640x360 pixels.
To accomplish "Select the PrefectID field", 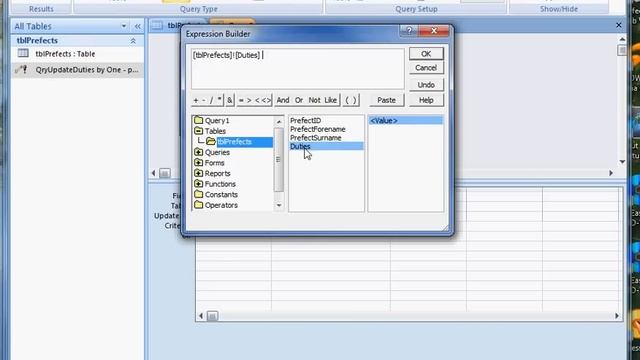I will pyautogui.click(x=305, y=120).
